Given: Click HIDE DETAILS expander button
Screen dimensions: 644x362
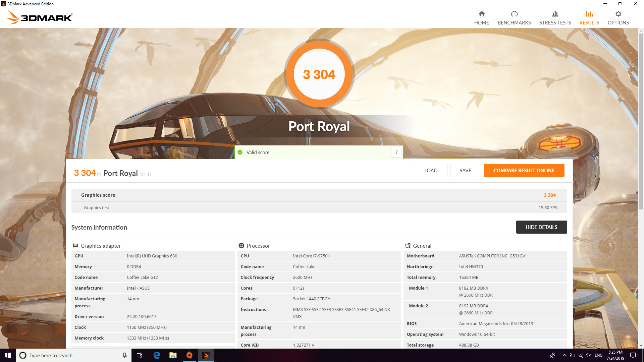Looking at the screenshot, I should [x=541, y=227].
